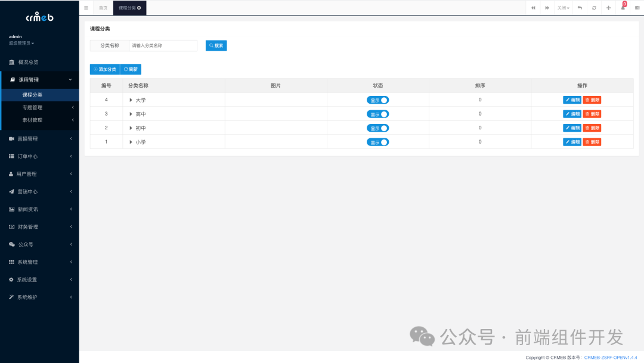The height and width of the screenshot is (363, 644).
Task: Toggle 显示 status for 高中
Action: (378, 114)
